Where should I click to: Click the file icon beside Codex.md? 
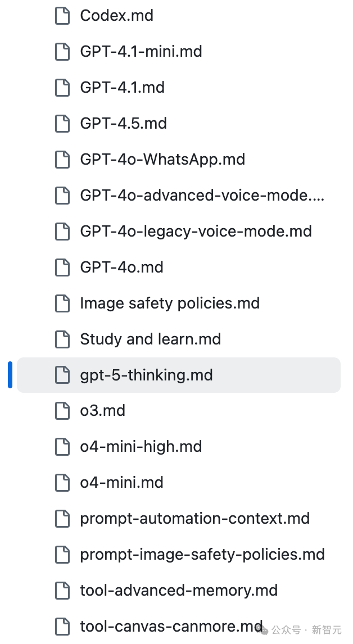(62, 16)
